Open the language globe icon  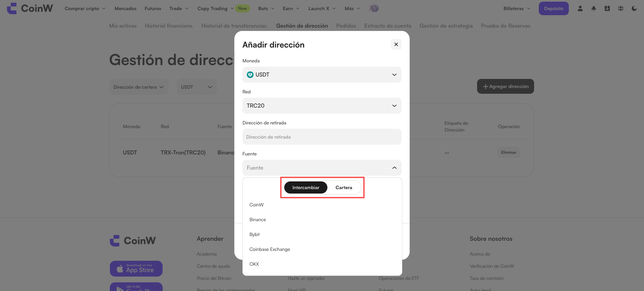pyautogui.click(x=621, y=8)
